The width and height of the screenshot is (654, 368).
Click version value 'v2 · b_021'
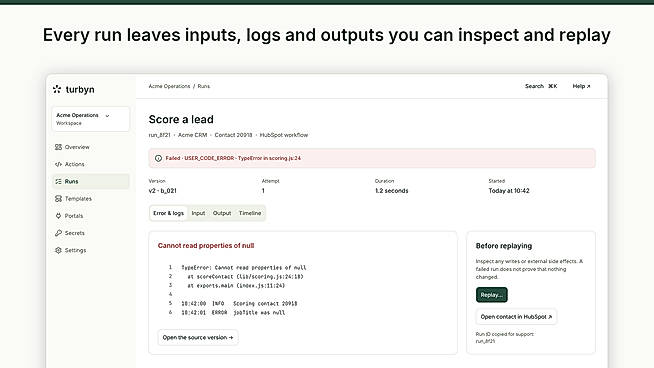(163, 191)
